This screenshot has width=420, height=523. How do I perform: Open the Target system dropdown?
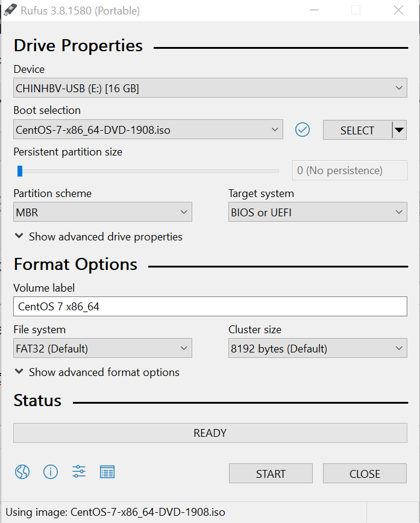tap(318, 213)
